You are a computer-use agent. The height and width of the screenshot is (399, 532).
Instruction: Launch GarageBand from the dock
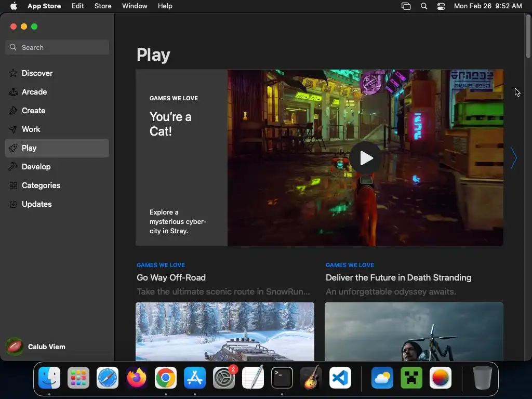pyautogui.click(x=311, y=377)
